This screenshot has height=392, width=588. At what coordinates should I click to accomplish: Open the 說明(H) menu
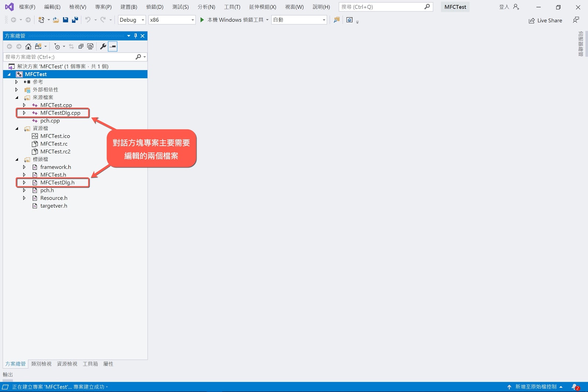tap(321, 7)
